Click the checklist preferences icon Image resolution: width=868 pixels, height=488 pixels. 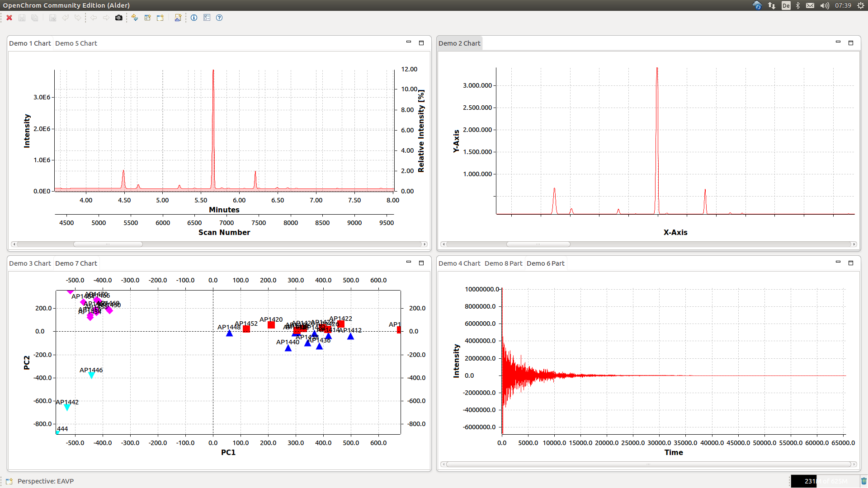(207, 18)
